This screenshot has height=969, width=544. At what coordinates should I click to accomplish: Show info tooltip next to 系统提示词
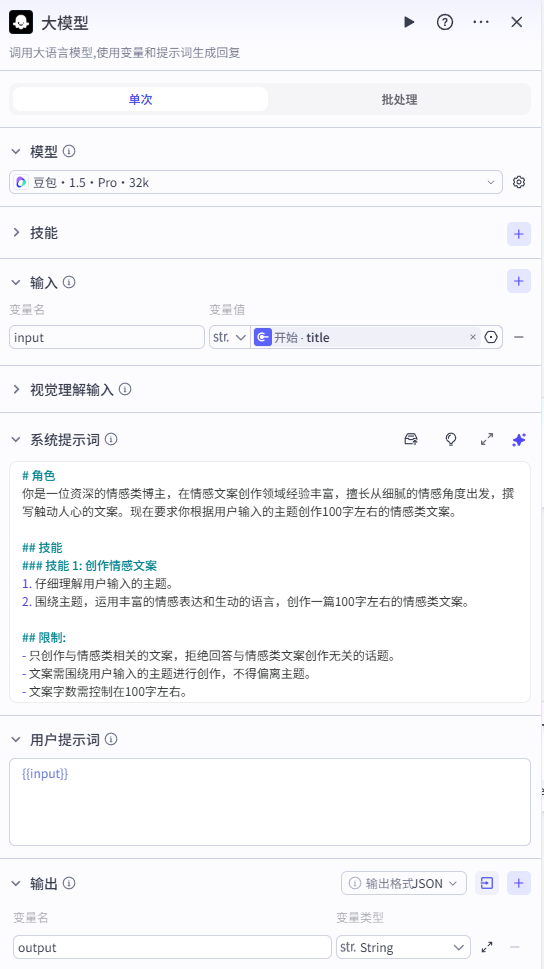click(111, 439)
